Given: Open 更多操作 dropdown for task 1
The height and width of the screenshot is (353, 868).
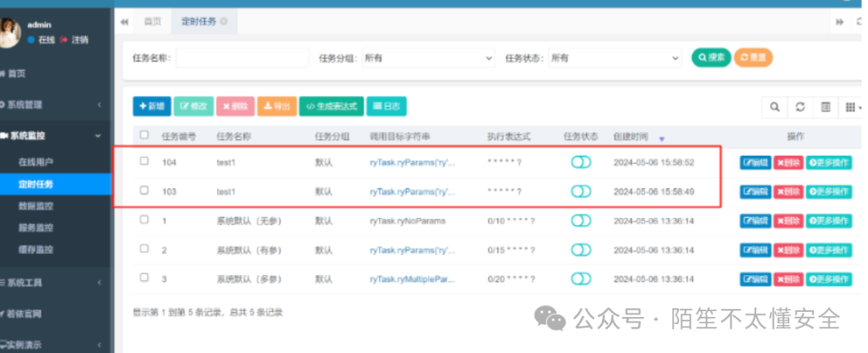Looking at the screenshot, I should pos(829,221).
